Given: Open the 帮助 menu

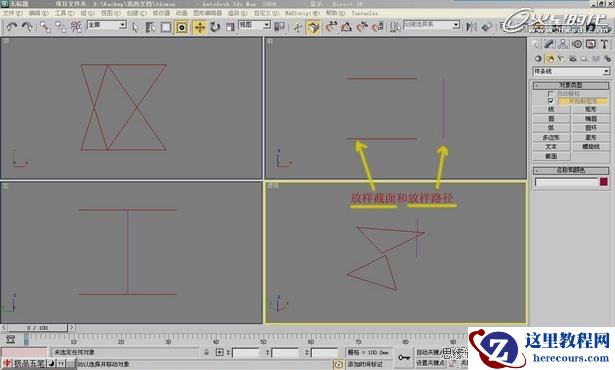Looking at the screenshot, I should click(336, 13).
